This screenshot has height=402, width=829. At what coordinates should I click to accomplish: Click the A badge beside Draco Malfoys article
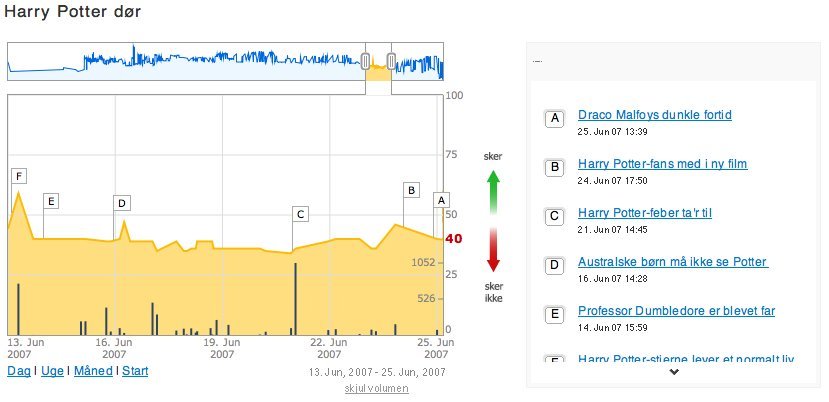coord(554,119)
